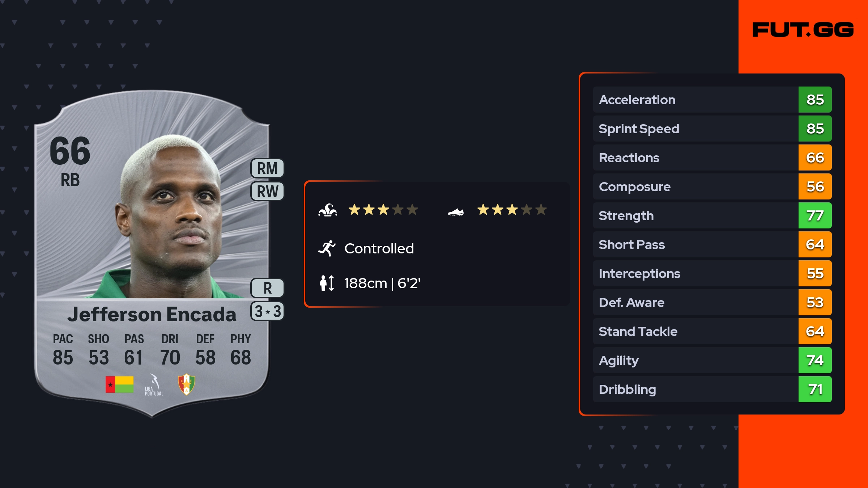This screenshot has height=488, width=868.
Task: Click the skill moves jester icon
Action: (x=328, y=210)
